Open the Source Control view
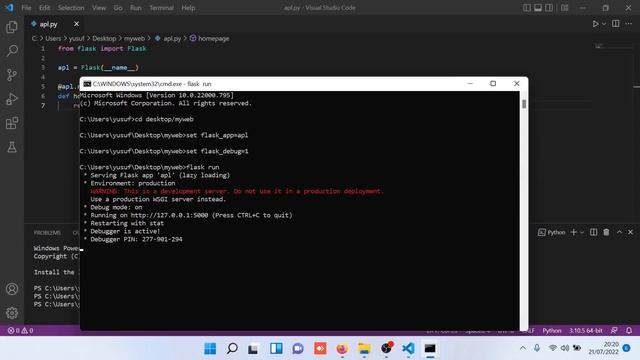The height and width of the screenshot is (360, 640). pos(12,75)
